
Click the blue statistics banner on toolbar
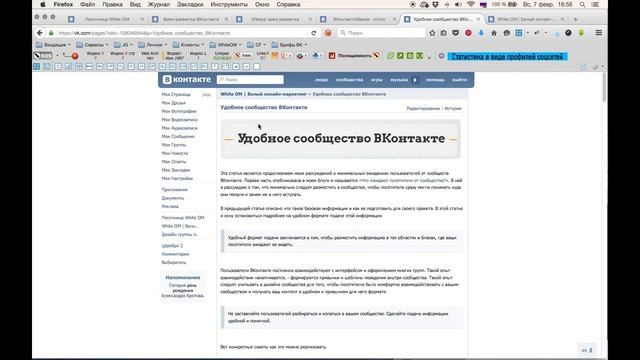pos(507,57)
